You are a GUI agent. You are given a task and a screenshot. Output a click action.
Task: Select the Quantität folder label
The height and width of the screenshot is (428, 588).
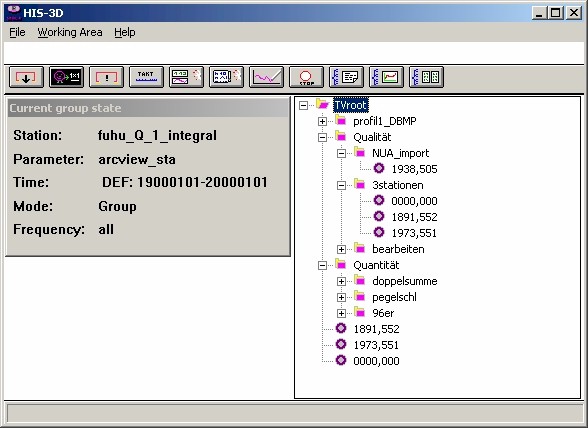pyautogui.click(x=376, y=265)
